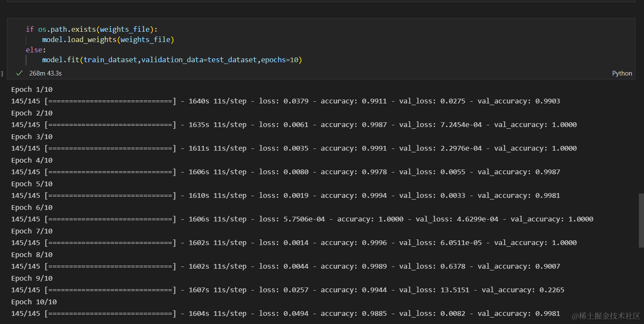Click the output line with val_loss: 7.2454e-04
644x324 pixels.
click(294, 125)
